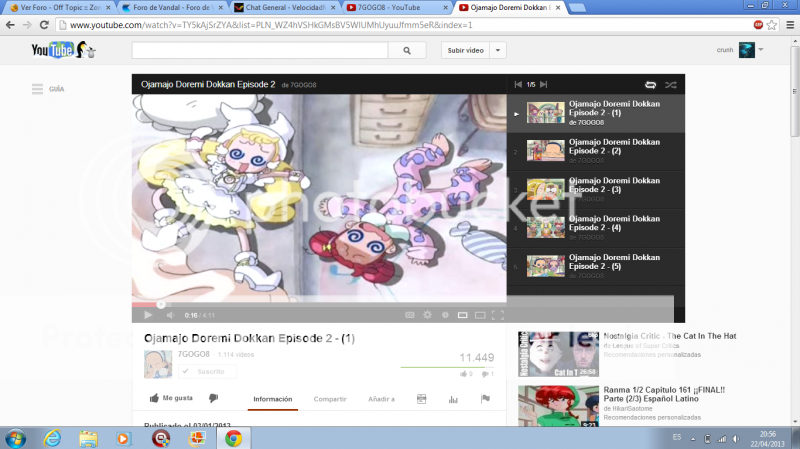This screenshot has width=800, height=449.
Task: Open the video statistics icon
Action: [453, 399]
